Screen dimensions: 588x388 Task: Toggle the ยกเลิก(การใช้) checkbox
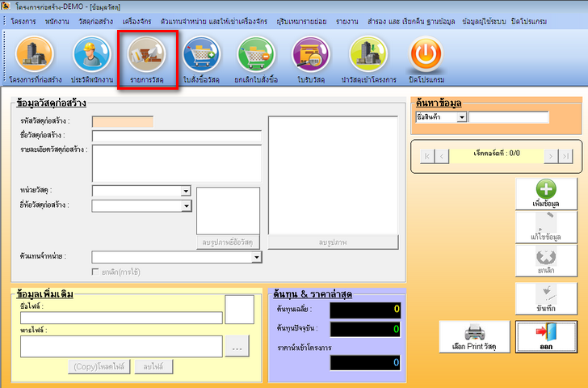[95, 272]
